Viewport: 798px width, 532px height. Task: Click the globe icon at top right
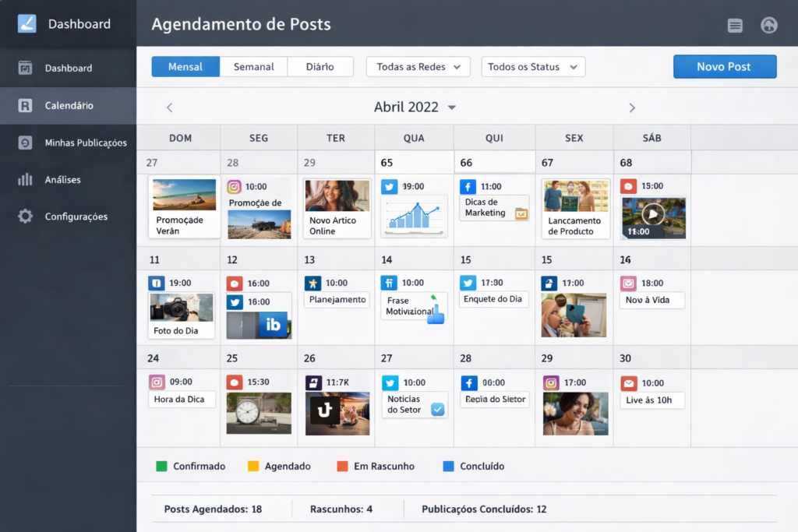768,25
